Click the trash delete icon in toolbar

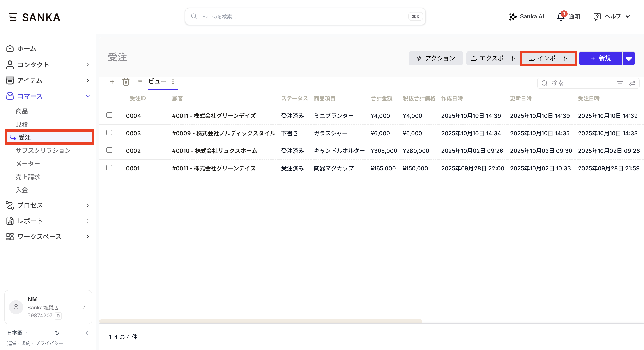[126, 82]
